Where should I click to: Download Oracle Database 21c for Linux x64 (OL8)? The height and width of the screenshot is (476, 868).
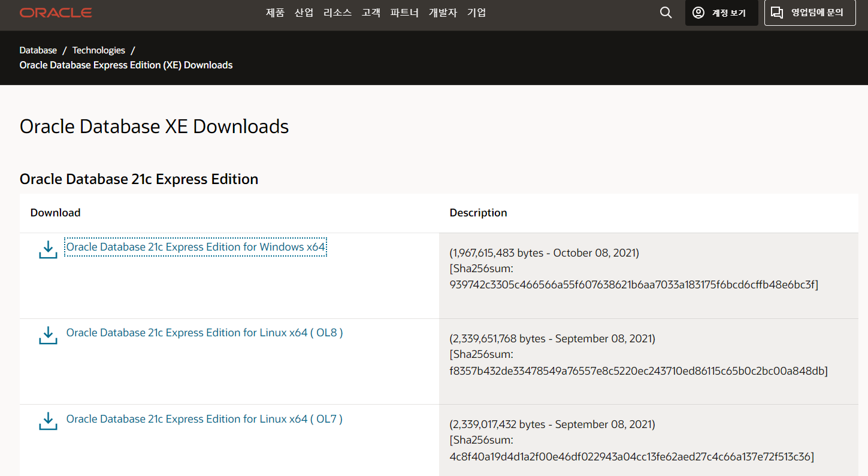coord(205,333)
